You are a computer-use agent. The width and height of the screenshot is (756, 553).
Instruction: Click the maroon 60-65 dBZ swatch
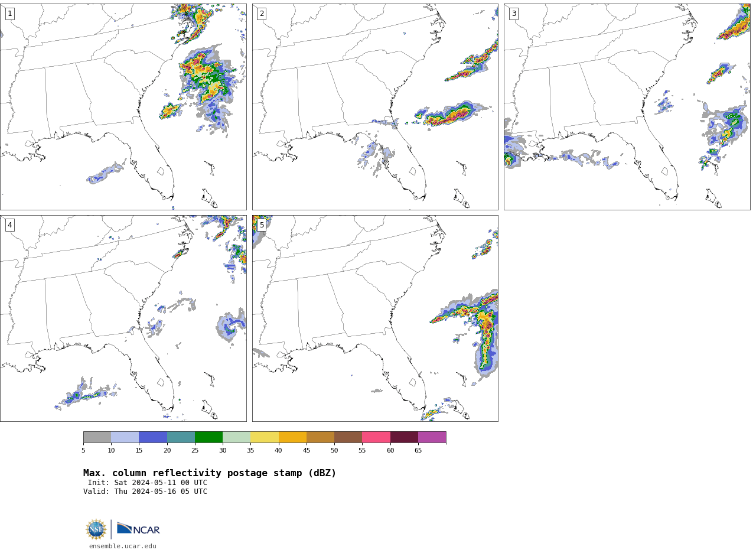404,437
